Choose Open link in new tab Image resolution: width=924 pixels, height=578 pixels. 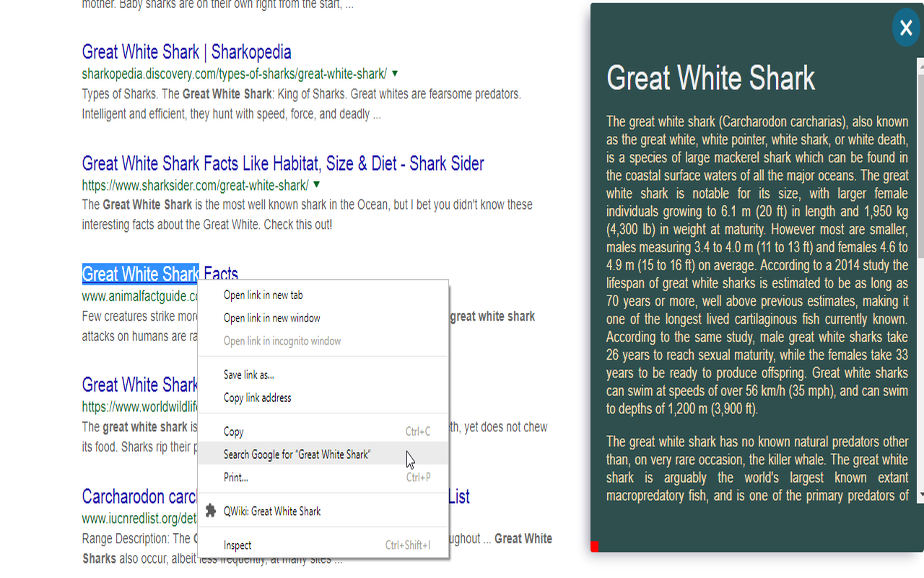click(323, 295)
